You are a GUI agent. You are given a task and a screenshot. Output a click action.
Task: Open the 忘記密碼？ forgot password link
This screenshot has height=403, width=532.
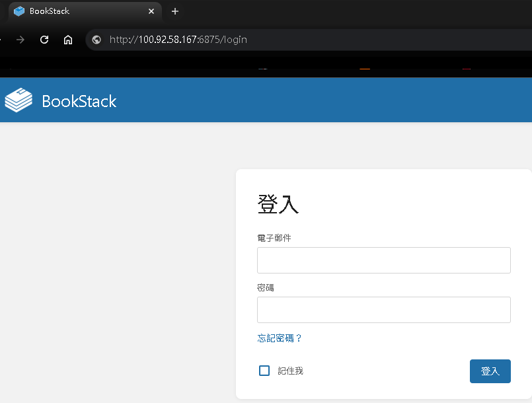point(280,338)
